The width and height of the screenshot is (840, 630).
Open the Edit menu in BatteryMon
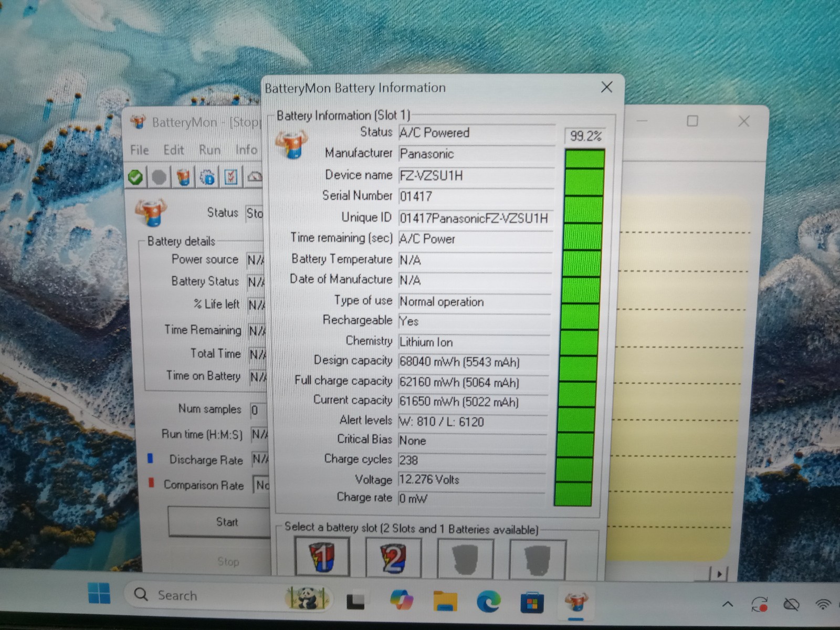tap(174, 150)
